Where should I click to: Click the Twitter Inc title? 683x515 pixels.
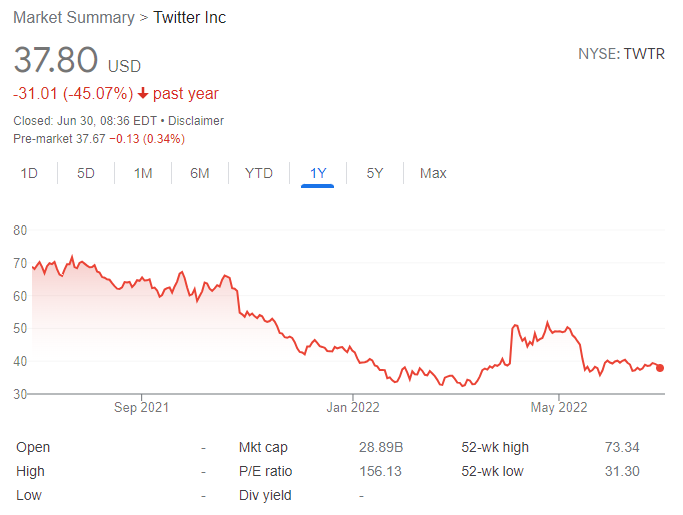point(190,18)
